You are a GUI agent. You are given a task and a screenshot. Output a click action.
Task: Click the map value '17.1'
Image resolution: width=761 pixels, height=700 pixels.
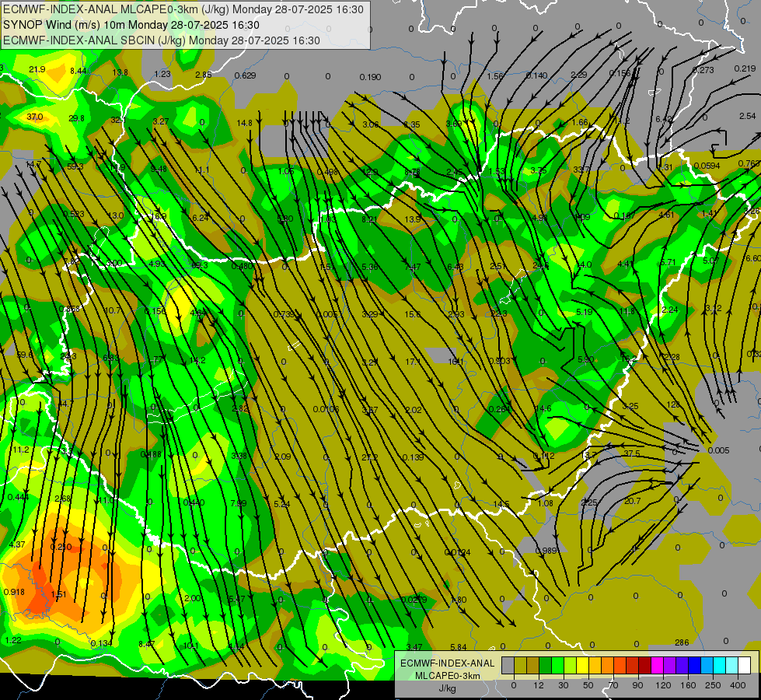pos(413,362)
